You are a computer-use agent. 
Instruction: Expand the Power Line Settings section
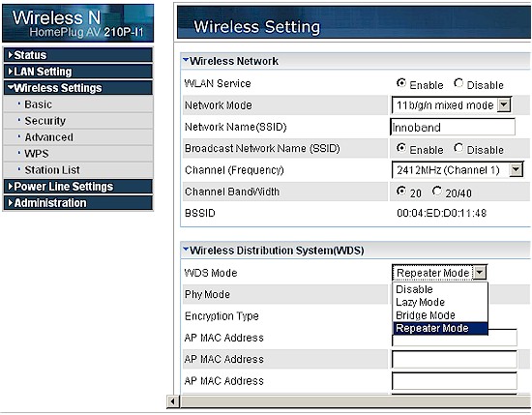(x=78, y=187)
